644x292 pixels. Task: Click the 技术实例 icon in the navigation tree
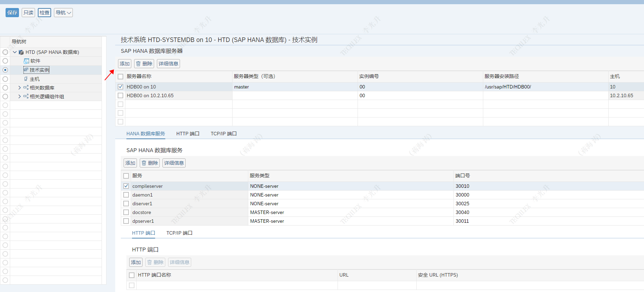[26, 70]
